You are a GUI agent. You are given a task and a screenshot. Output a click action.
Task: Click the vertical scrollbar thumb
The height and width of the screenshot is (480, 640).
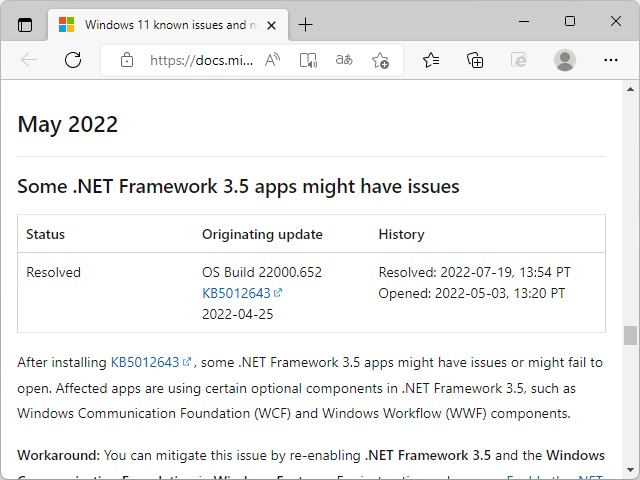coord(631,335)
